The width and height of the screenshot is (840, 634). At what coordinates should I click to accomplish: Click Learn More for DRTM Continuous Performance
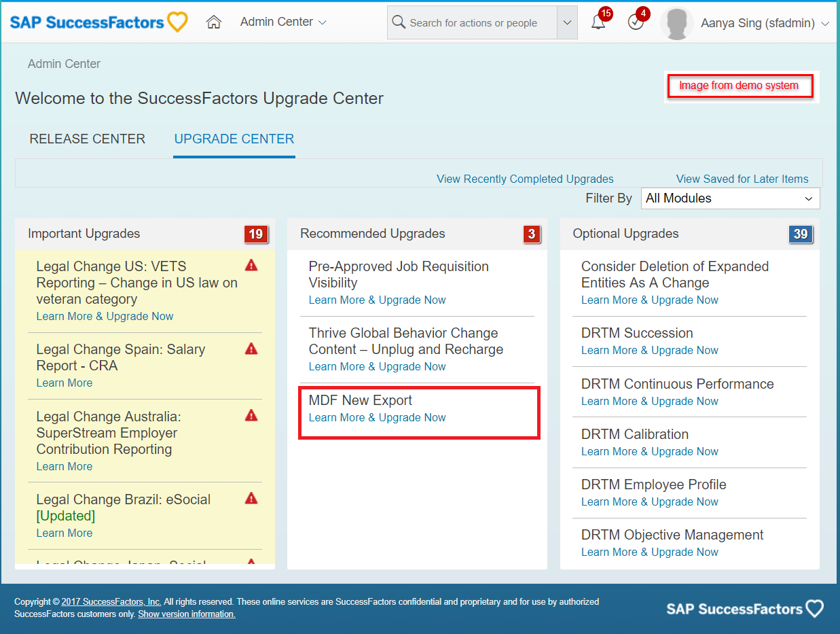click(x=650, y=401)
